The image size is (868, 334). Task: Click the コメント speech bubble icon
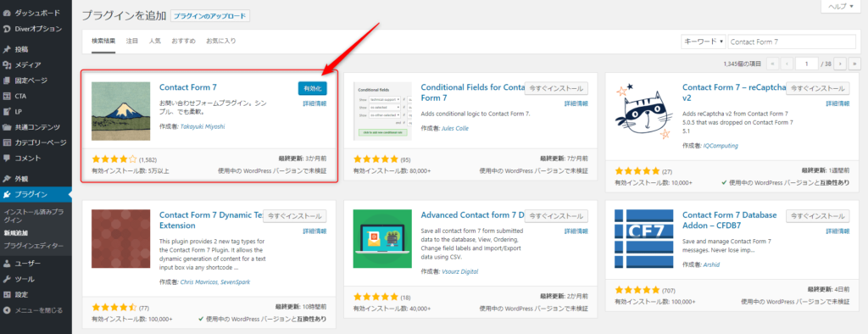point(7,158)
